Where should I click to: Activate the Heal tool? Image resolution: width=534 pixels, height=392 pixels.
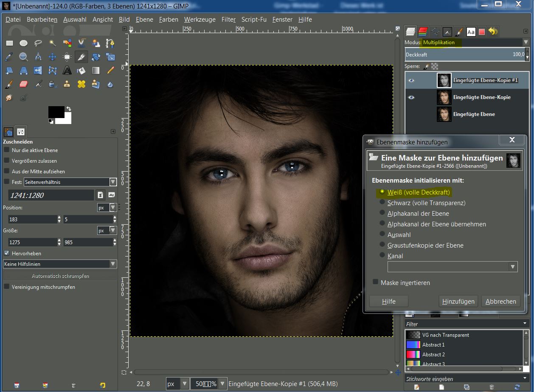[82, 84]
